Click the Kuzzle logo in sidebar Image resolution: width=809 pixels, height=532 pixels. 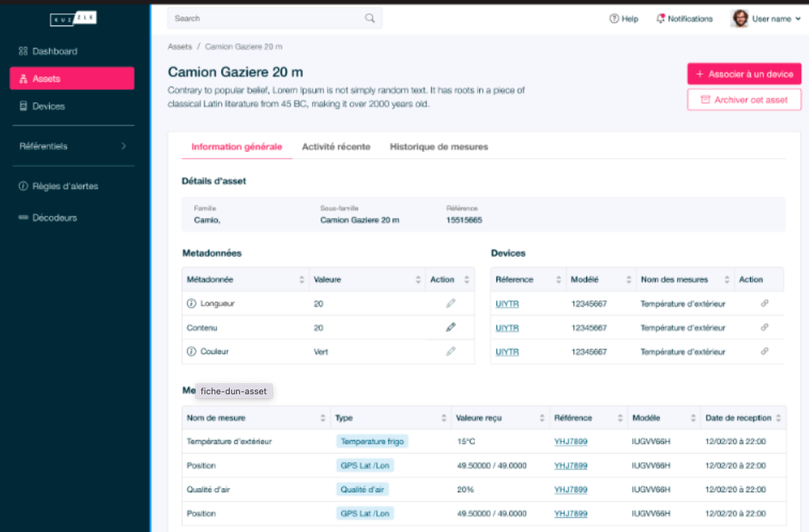coord(73,19)
